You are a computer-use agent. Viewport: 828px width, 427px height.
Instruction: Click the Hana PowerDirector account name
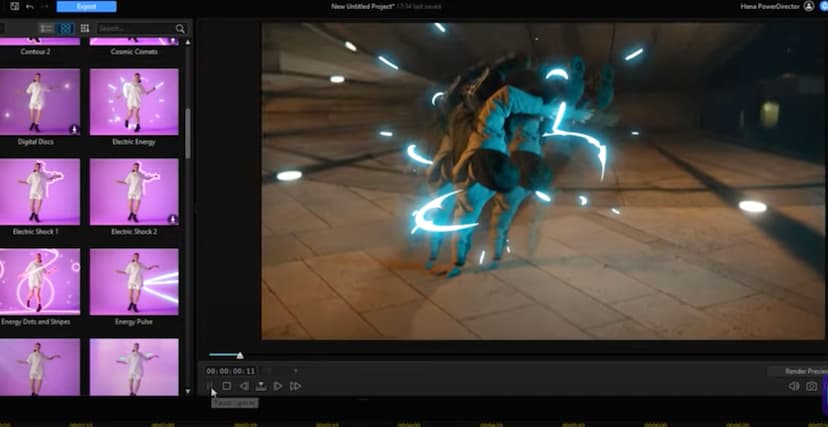[771, 6]
